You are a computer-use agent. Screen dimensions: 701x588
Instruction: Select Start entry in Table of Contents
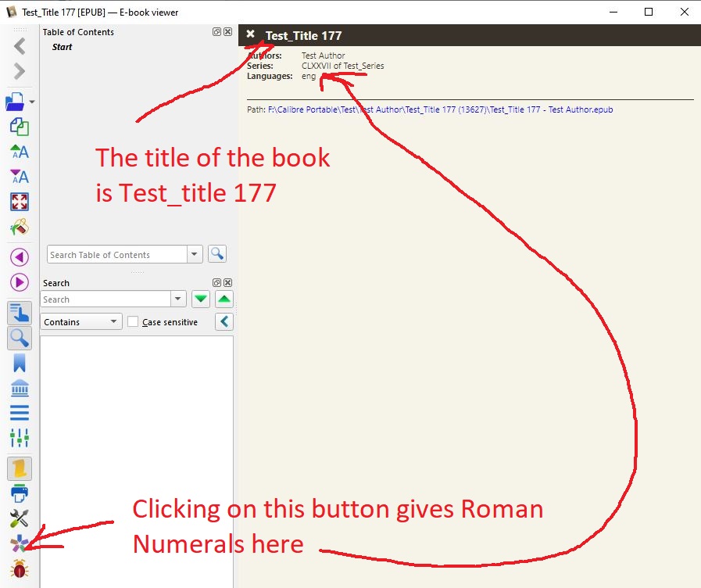[62, 47]
